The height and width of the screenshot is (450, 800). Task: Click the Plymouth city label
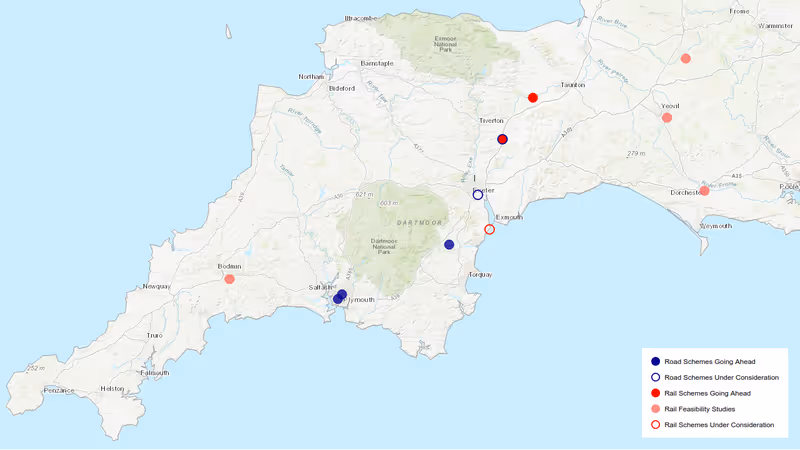click(361, 300)
